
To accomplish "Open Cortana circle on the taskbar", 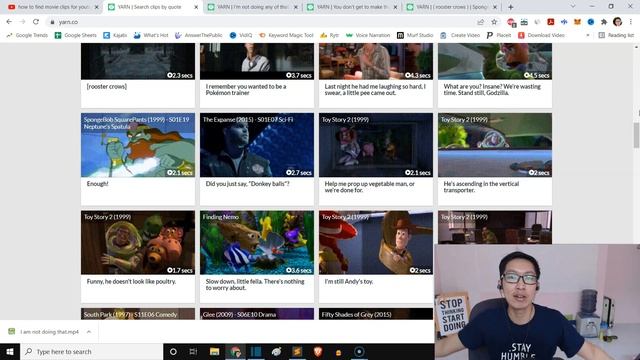I will click(173, 351).
